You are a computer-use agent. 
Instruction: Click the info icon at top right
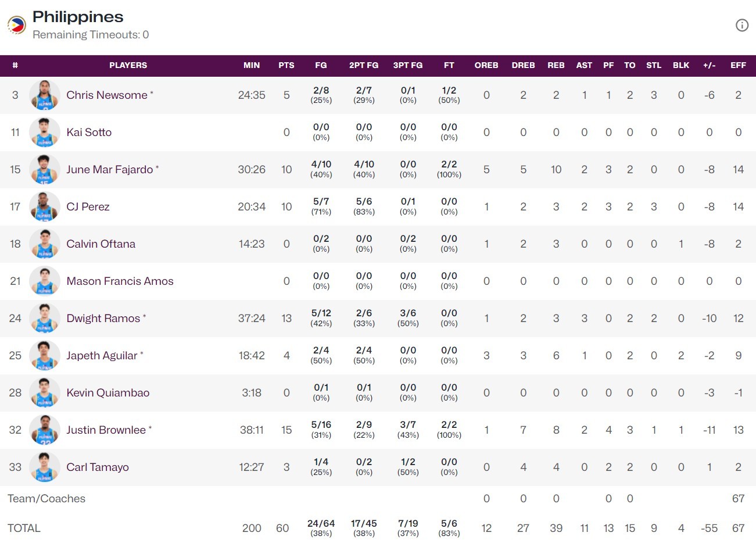click(742, 25)
